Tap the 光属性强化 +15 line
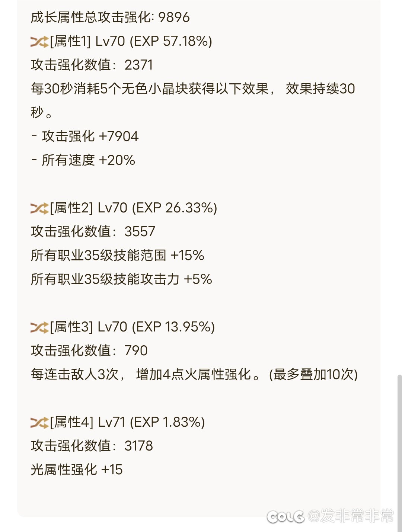The image size is (402, 532). click(77, 470)
